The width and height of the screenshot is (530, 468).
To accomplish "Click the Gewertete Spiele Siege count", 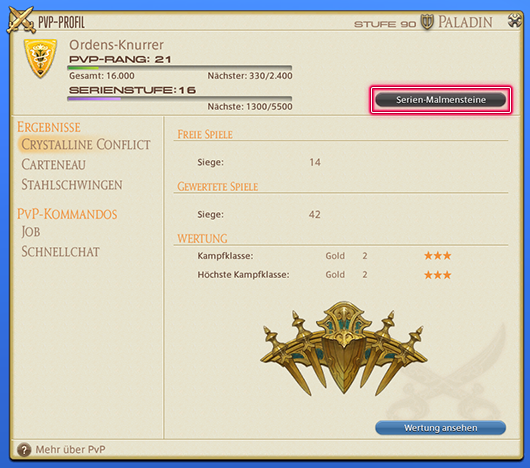I will click(x=314, y=215).
